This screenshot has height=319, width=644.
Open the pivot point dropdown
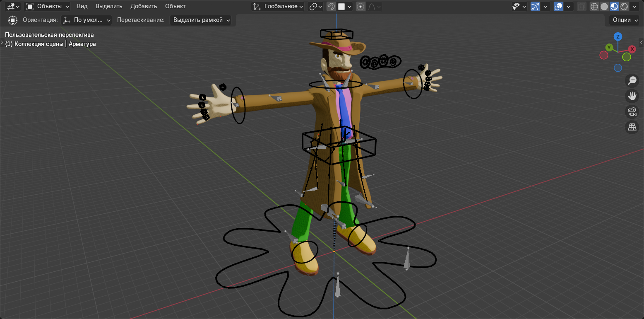[x=315, y=7]
